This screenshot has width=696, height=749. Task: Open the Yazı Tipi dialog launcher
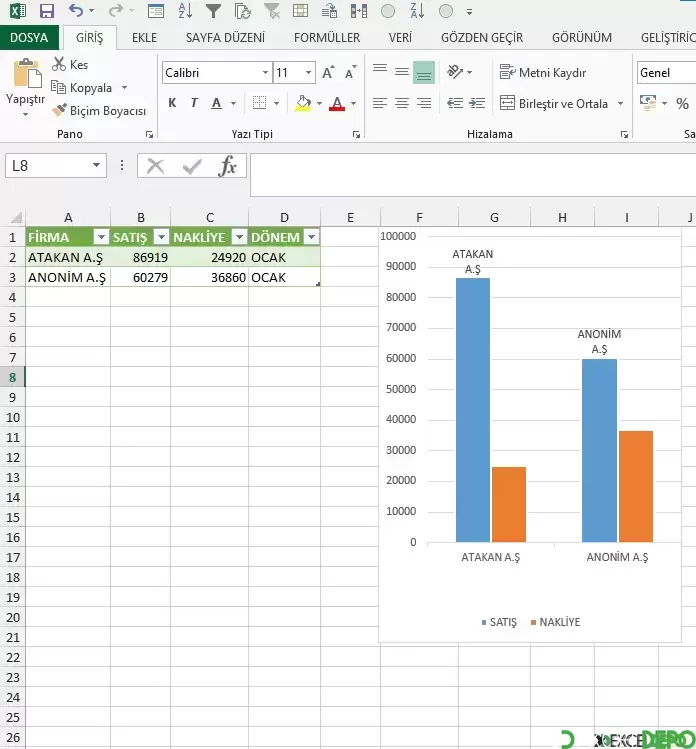pos(356,135)
